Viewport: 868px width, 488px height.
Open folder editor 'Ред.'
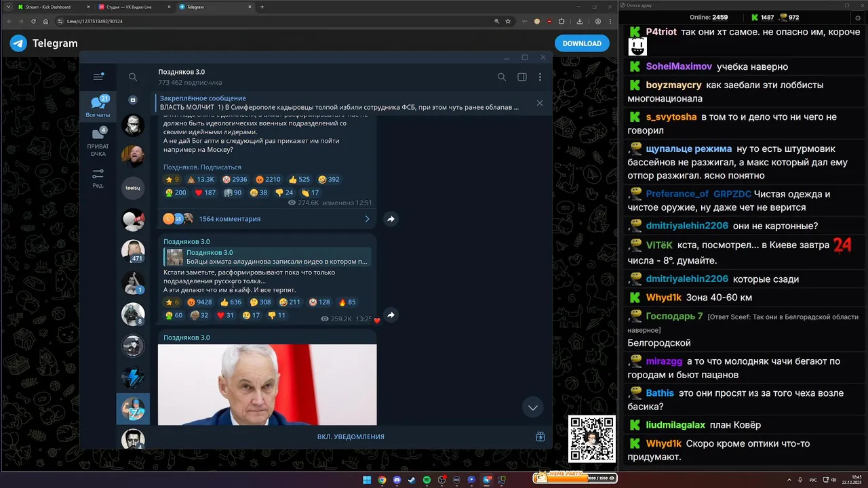coord(98,178)
